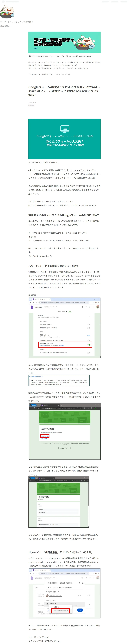Click browser forward arrow in the settings screenshot
The height and width of the screenshot is (644, 129).
tap(33, 302)
